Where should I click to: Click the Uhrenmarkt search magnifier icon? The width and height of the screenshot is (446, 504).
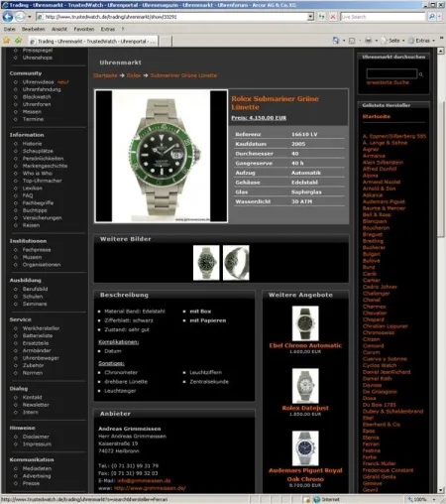tap(421, 74)
